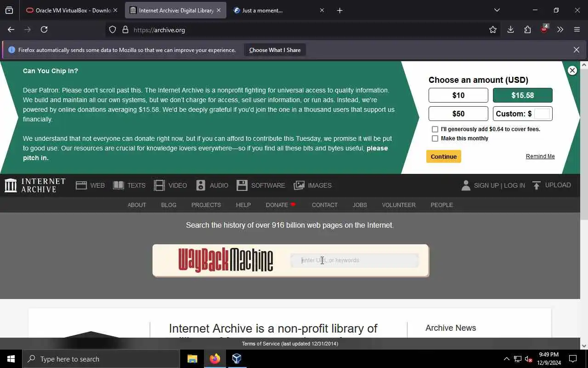Click the Choose What I Share button

point(275,50)
